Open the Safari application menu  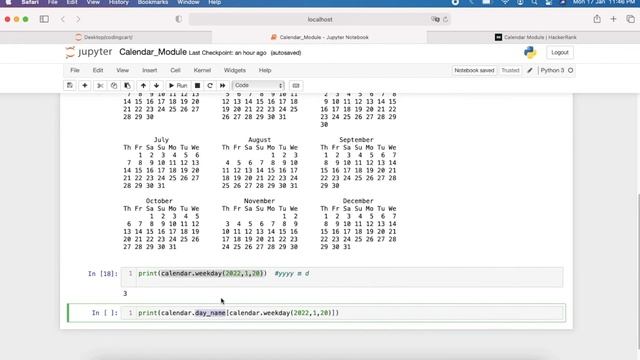pyautogui.click(x=30, y=2)
